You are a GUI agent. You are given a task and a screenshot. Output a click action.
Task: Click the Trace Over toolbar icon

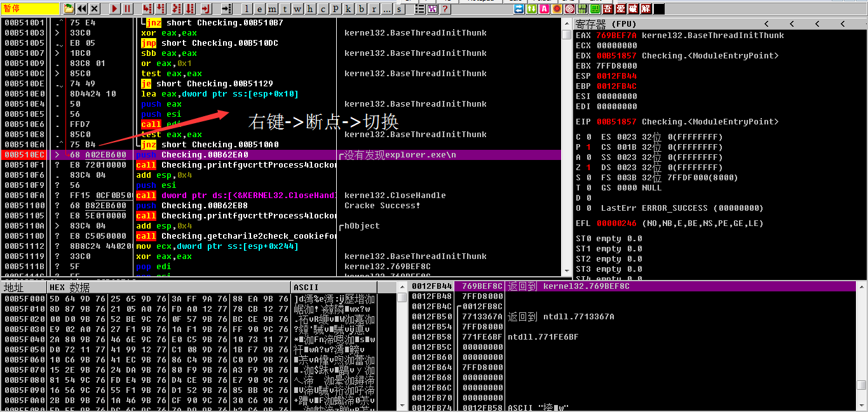point(190,9)
